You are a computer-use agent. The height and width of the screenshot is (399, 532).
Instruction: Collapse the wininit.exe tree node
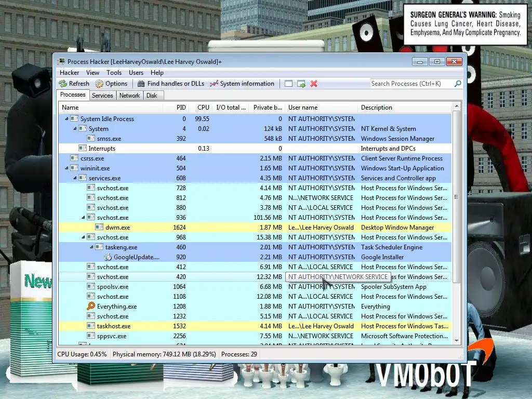point(66,168)
